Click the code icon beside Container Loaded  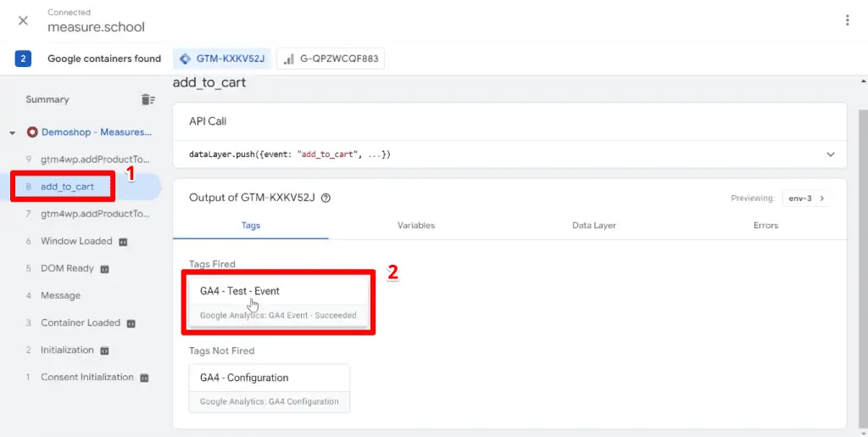pyautogui.click(x=131, y=323)
